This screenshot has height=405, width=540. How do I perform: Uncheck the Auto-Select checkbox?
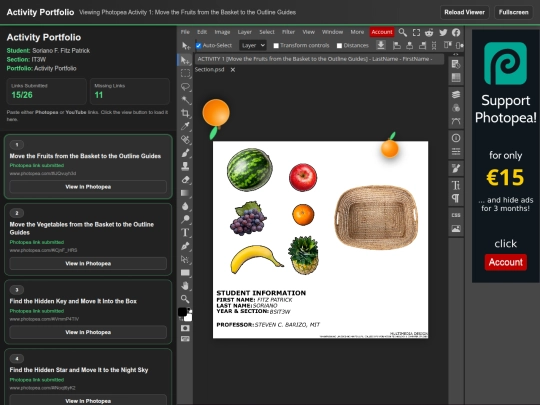pos(198,45)
